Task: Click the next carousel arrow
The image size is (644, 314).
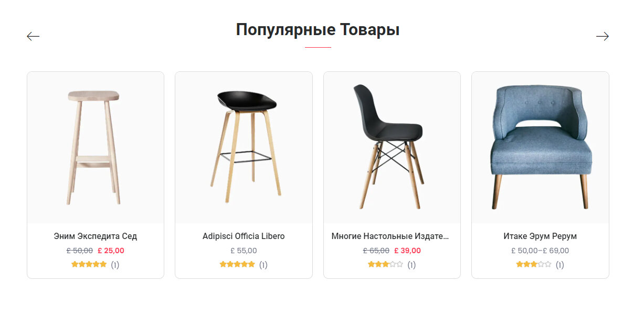Action: coord(603,36)
